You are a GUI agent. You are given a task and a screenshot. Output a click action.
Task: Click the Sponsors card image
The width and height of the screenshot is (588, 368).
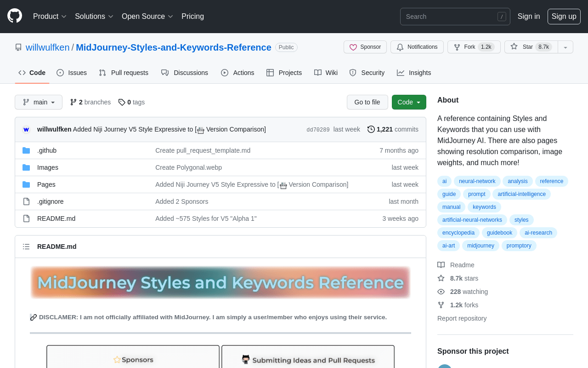coord(133,357)
